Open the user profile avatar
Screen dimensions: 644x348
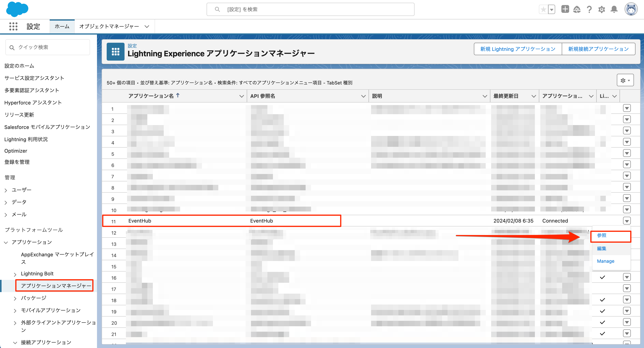coord(631,9)
